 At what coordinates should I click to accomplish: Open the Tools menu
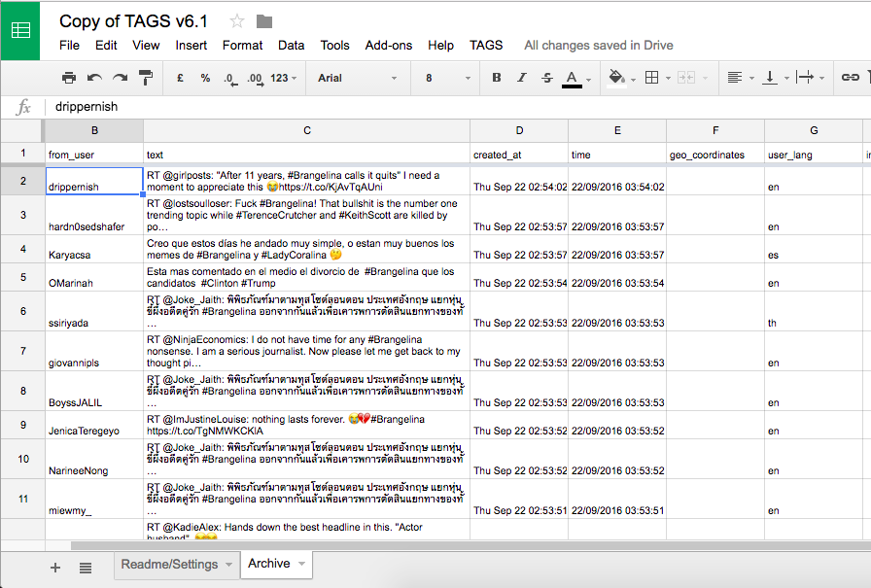(335, 46)
